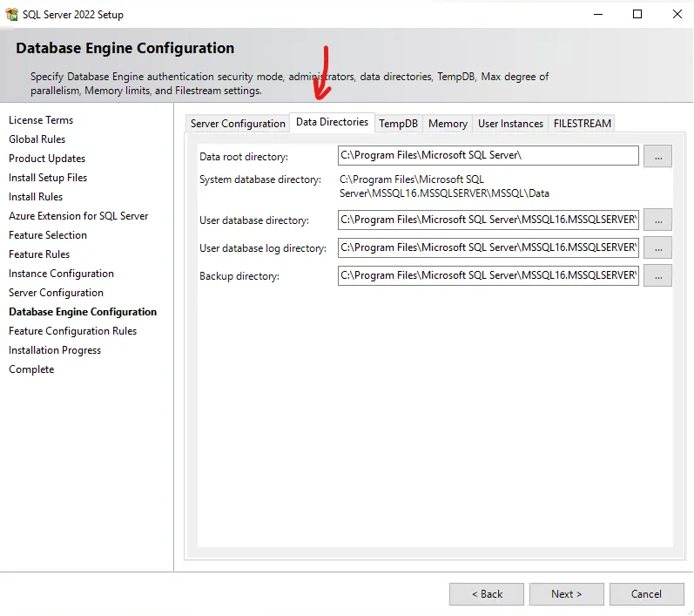Image resolution: width=694 pixels, height=616 pixels.
Task: Click the Data root directory label
Action: pos(244,157)
